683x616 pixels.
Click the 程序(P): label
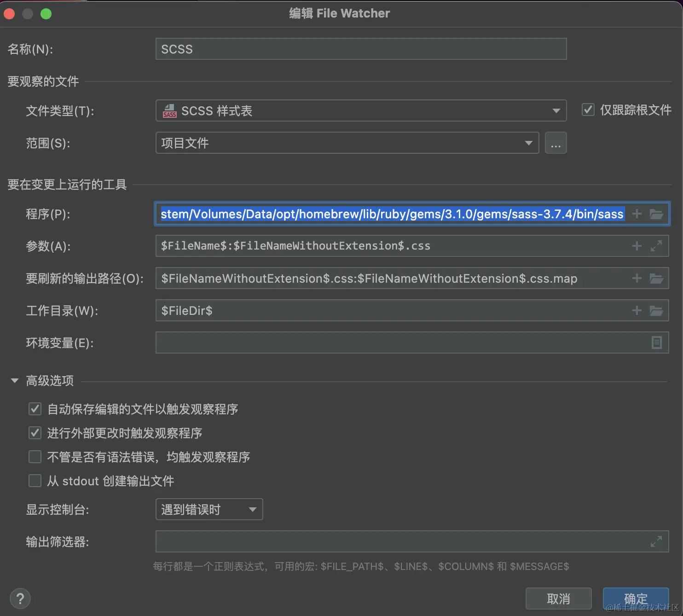tap(48, 214)
